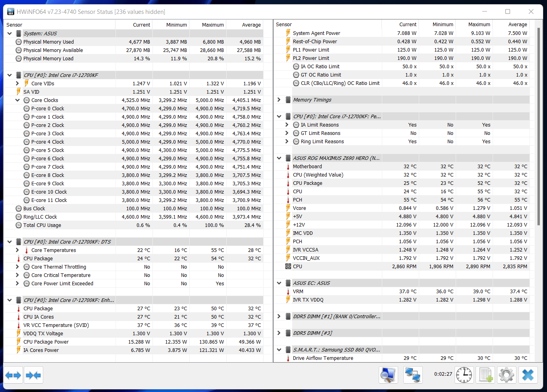Image resolution: width=547 pixels, height=392 pixels.
Task: Select the +12V voltage row
Action: coord(402,225)
